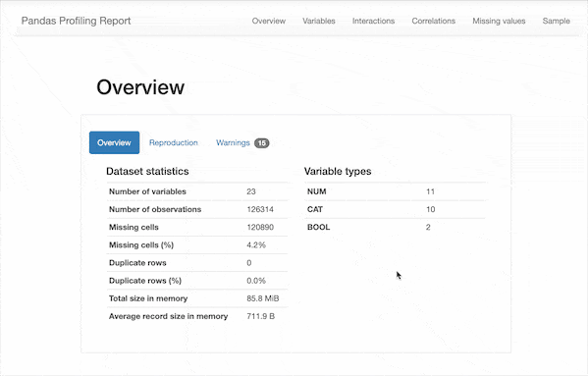Click the Pandas Profiling Report brand title
Screen dimensions: 588x376
[x=76, y=21]
